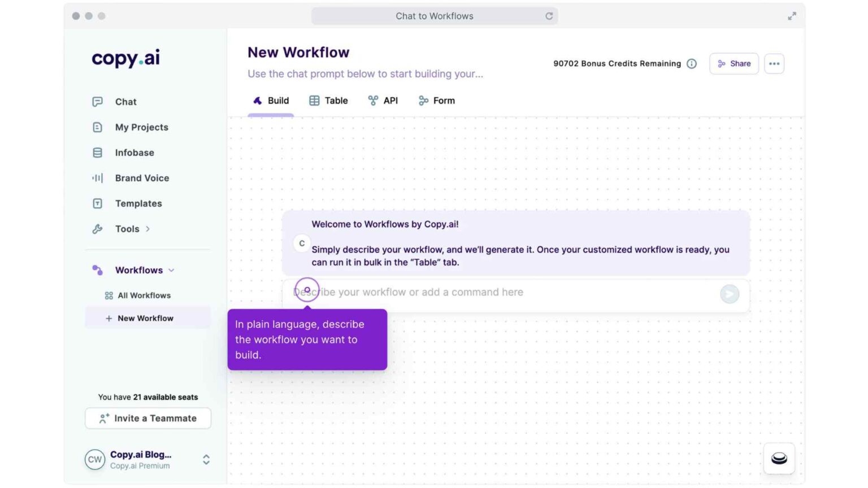Open the workspace switcher next to Copy.ai Blog
The height and width of the screenshot is (488, 868).
tap(206, 460)
